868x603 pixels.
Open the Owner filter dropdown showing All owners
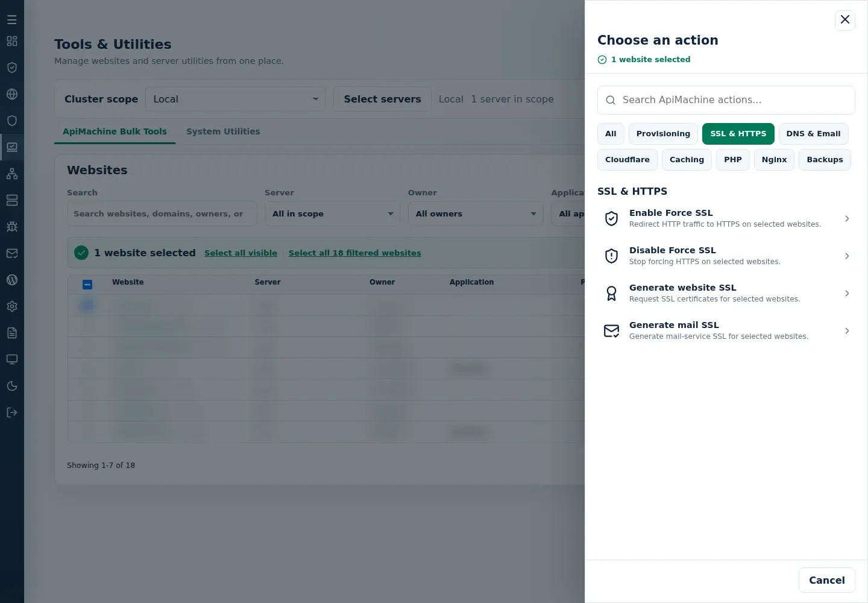coord(476,213)
